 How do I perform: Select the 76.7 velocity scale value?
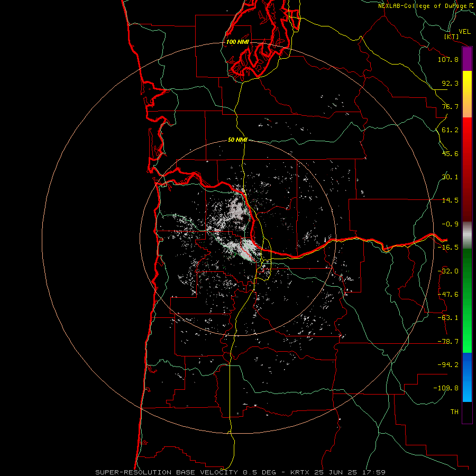(450, 106)
